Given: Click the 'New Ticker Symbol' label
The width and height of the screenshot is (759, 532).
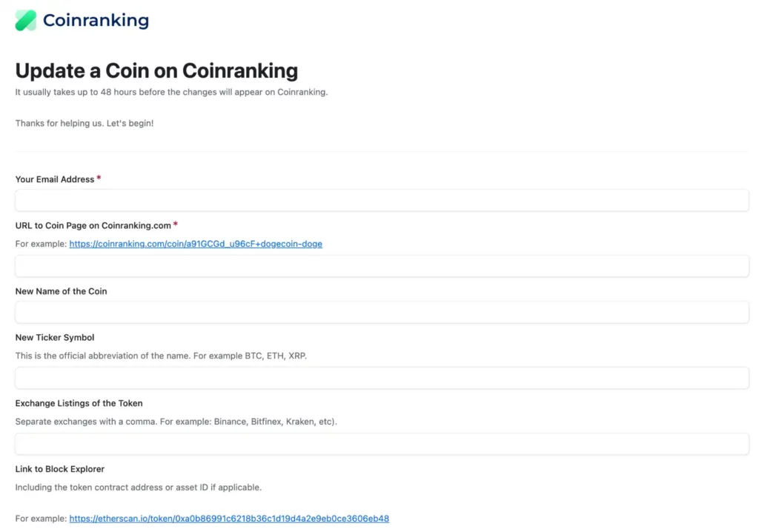Looking at the screenshot, I should coord(55,337).
